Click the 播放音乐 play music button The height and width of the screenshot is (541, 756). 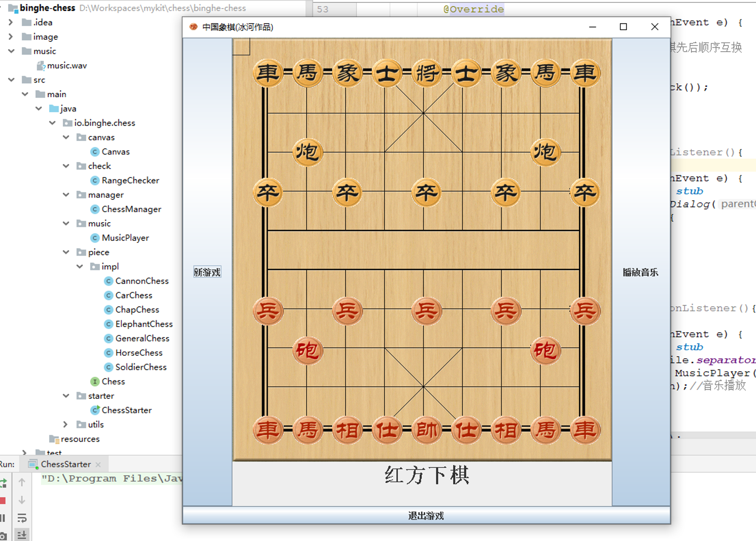pyautogui.click(x=640, y=272)
